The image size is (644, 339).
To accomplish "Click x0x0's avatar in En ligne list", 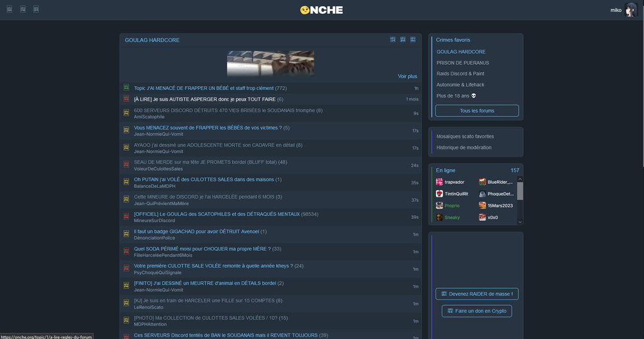I will pyautogui.click(x=482, y=218).
